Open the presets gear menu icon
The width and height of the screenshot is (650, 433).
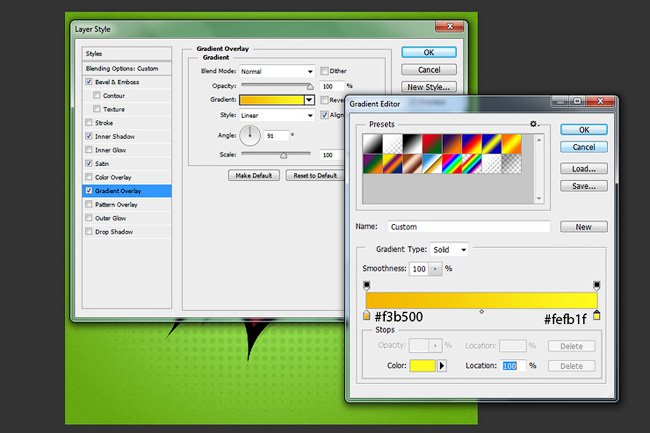pyautogui.click(x=534, y=124)
